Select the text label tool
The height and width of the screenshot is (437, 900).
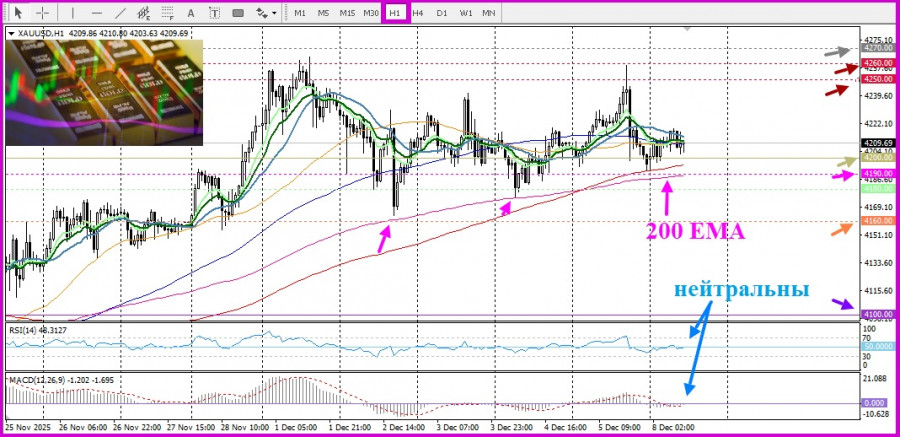click(x=214, y=13)
